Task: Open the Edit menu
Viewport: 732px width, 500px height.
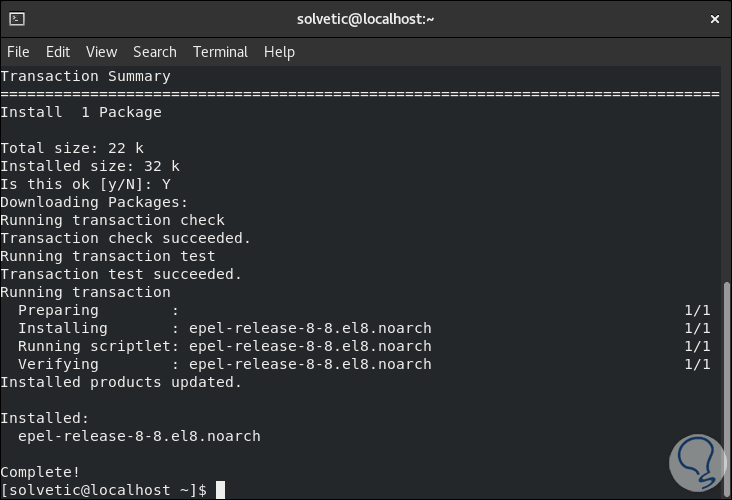Action: point(58,52)
